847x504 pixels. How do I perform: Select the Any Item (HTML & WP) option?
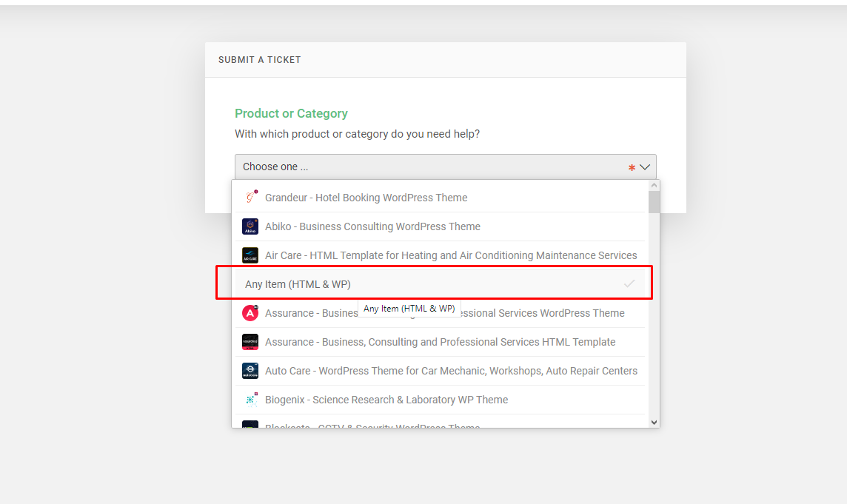tap(441, 284)
